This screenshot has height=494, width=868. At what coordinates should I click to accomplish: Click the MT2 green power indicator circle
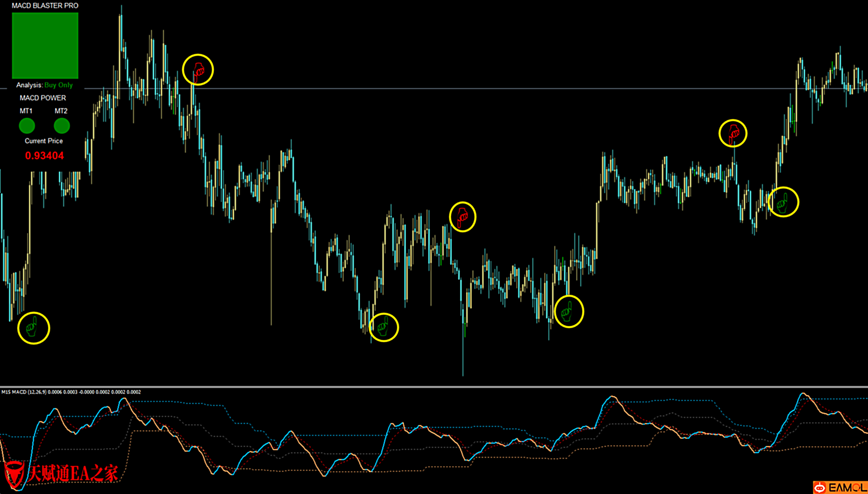click(61, 126)
